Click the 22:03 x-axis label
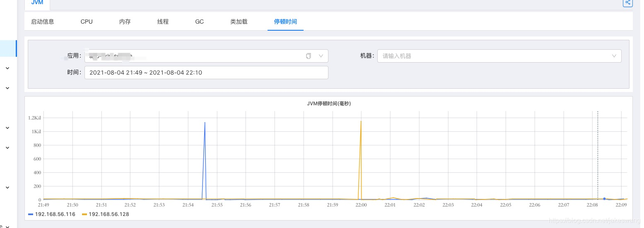Screen dimensions: 644x228 tap(448, 205)
